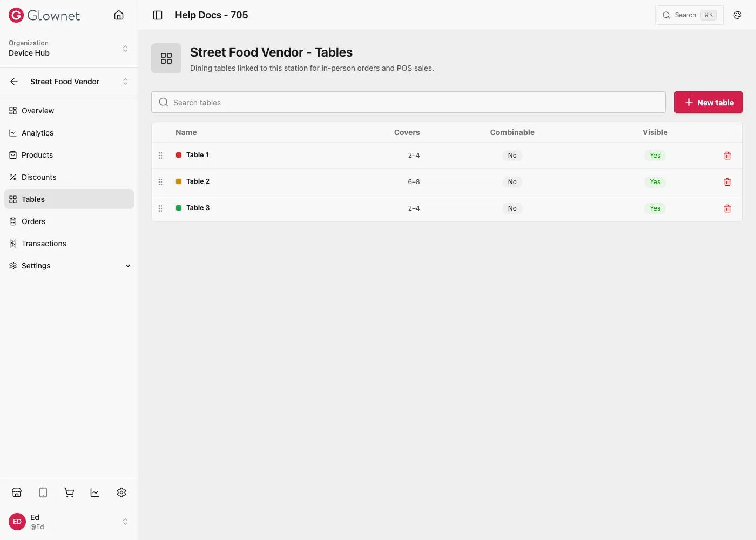The width and height of the screenshot is (756, 540).
Task: Select Tables in sidebar
Action: tap(69, 199)
